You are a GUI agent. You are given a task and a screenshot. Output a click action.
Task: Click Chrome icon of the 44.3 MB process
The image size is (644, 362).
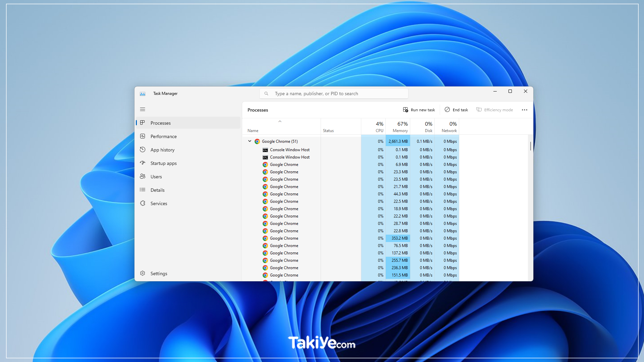[x=265, y=194]
